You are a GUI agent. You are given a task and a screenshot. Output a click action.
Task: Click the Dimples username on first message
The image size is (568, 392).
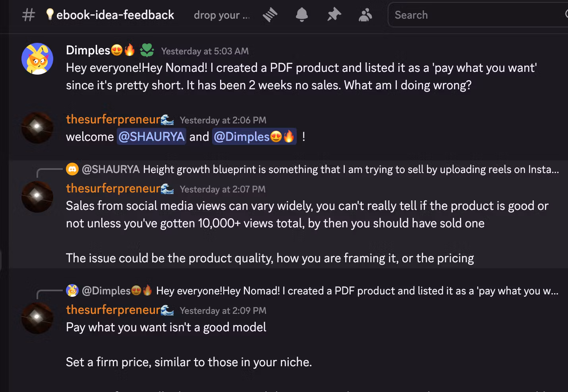88,50
